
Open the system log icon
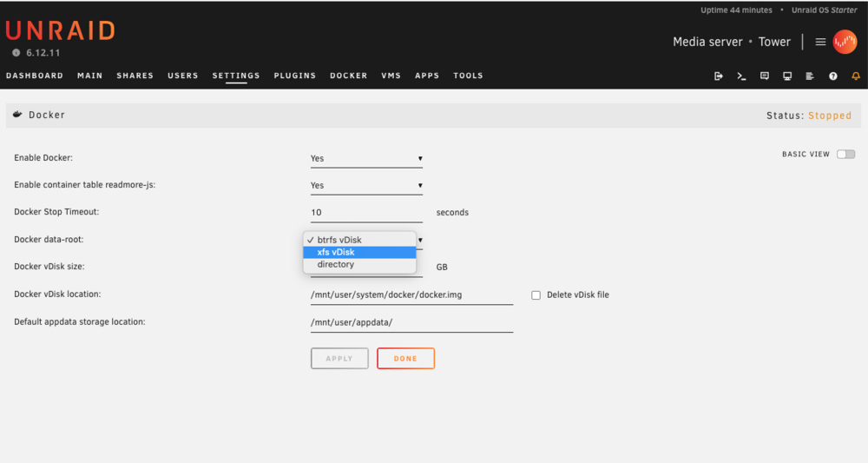click(810, 76)
